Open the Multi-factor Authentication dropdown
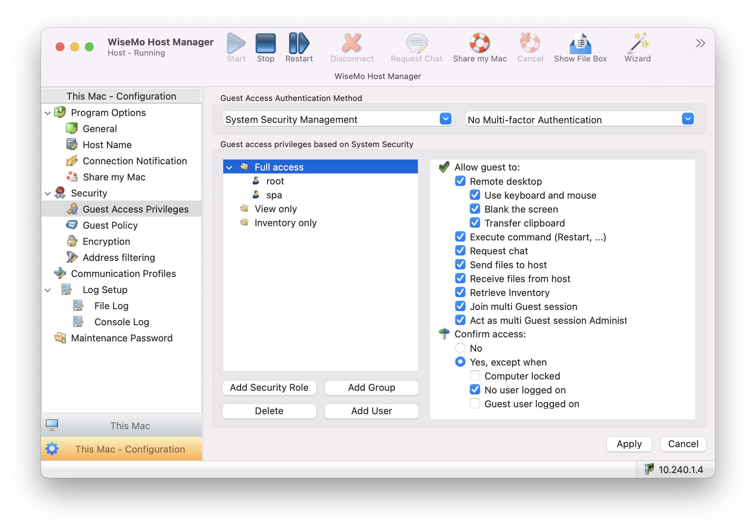Screen dimensions: 756x532 pyautogui.click(x=688, y=119)
